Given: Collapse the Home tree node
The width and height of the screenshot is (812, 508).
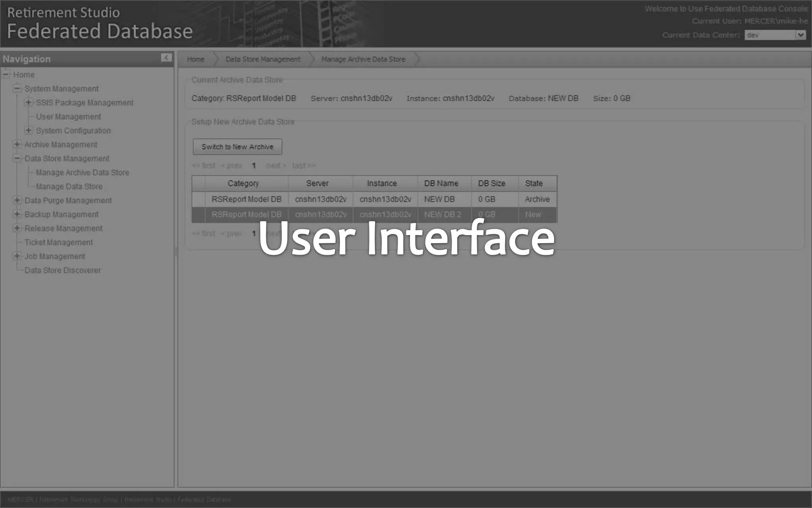Looking at the screenshot, I should (6, 74).
